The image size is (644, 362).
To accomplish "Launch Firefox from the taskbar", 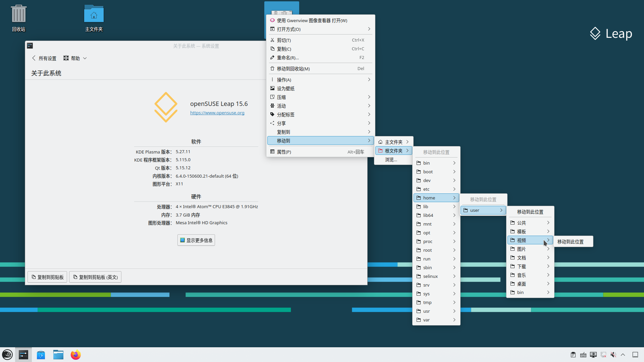I will click(x=76, y=355).
